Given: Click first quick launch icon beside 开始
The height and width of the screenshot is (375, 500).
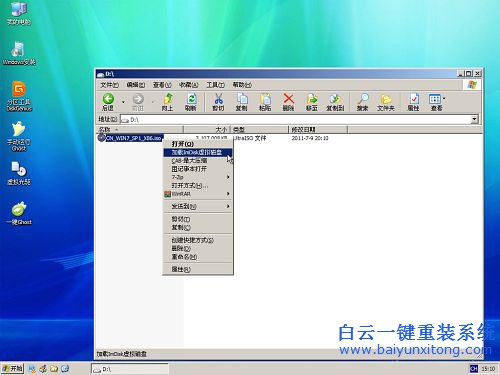Looking at the screenshot, I should (x=32, y=368).
